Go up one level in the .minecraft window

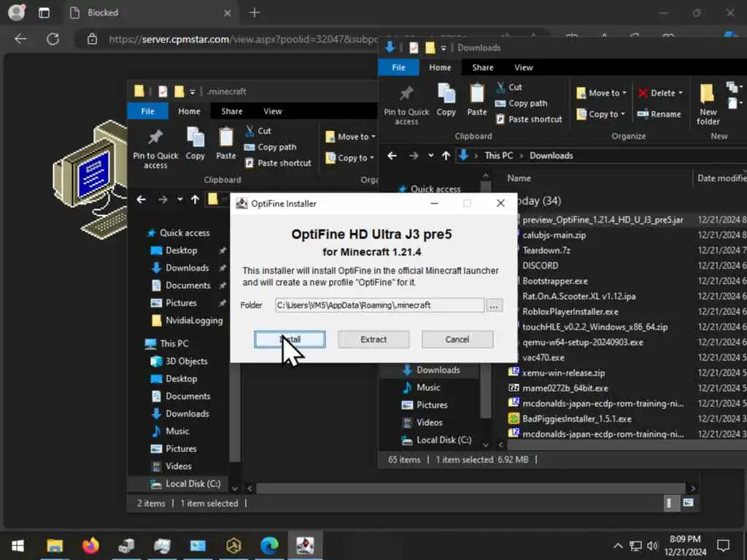pyautogui.click(x=195, y=200)
